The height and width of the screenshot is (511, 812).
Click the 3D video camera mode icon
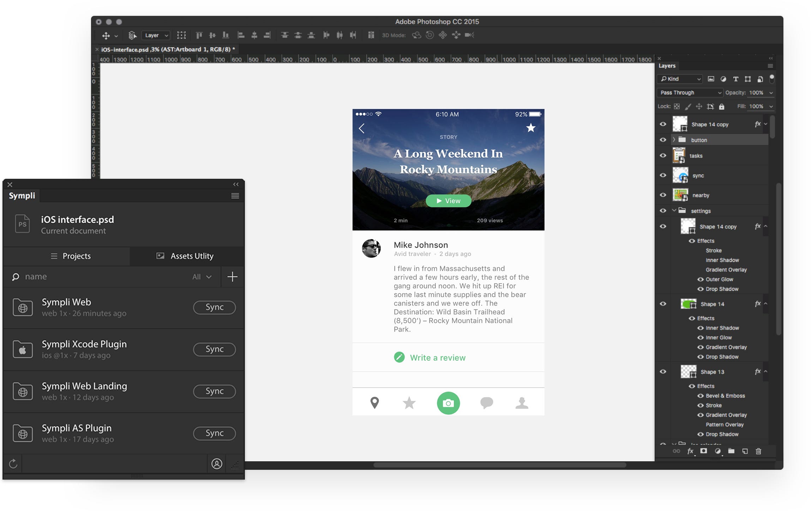point(469,35)
